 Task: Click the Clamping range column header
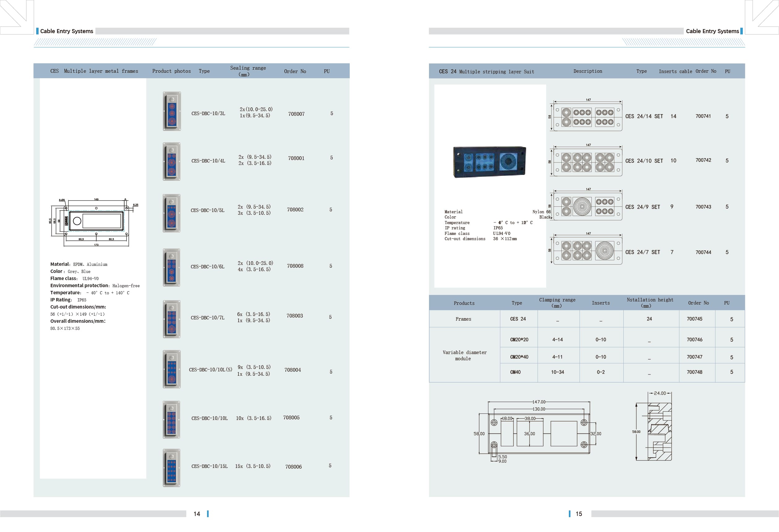click(557, 302)
